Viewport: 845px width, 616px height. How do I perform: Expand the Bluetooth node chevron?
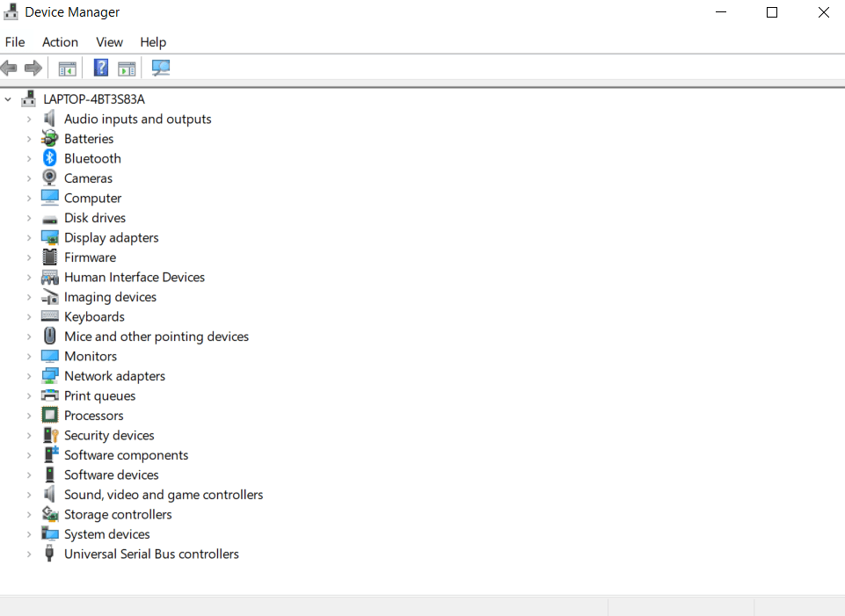pos(29,158)
